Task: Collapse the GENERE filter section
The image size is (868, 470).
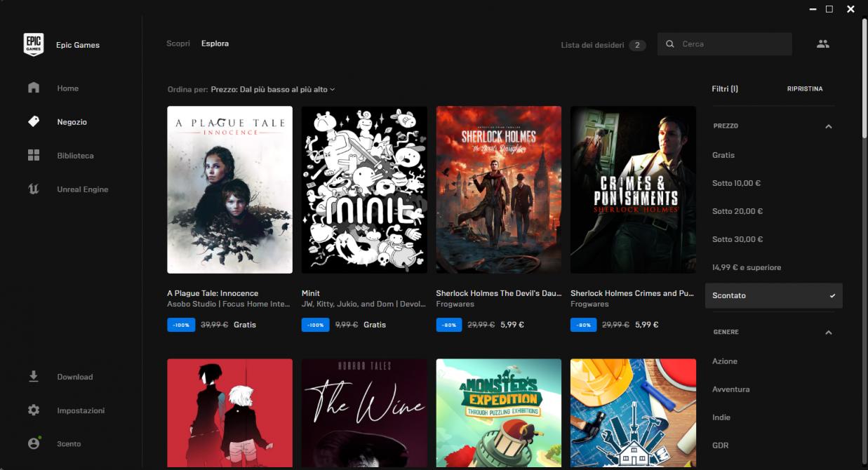Action: 828,333
